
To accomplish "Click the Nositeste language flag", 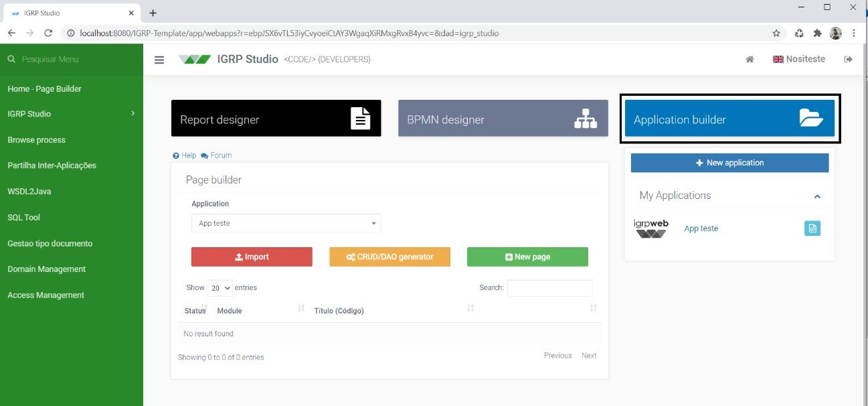I will coord(778,60).
